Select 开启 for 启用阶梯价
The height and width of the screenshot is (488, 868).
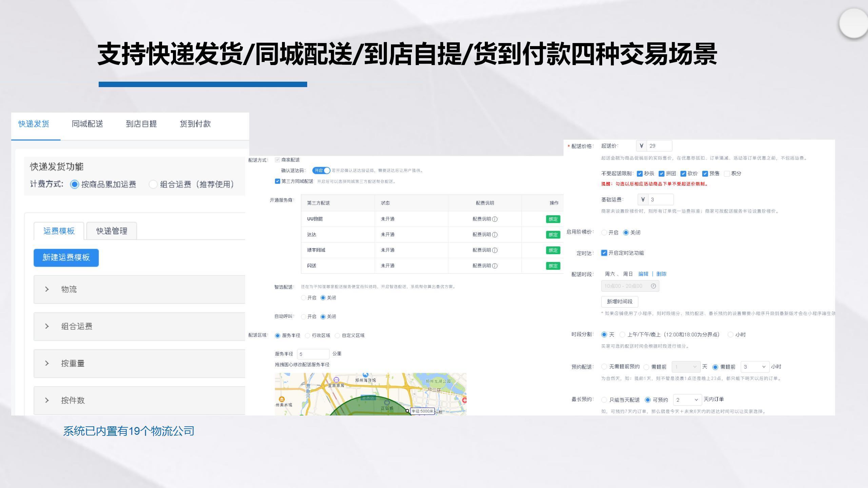pos(604,232)
